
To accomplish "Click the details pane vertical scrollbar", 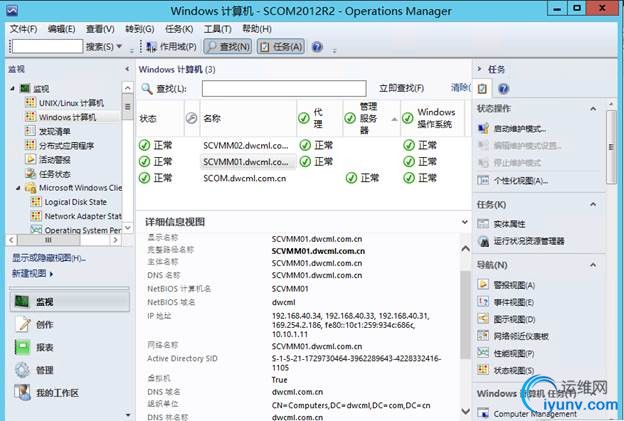I will tap(465, 314).
